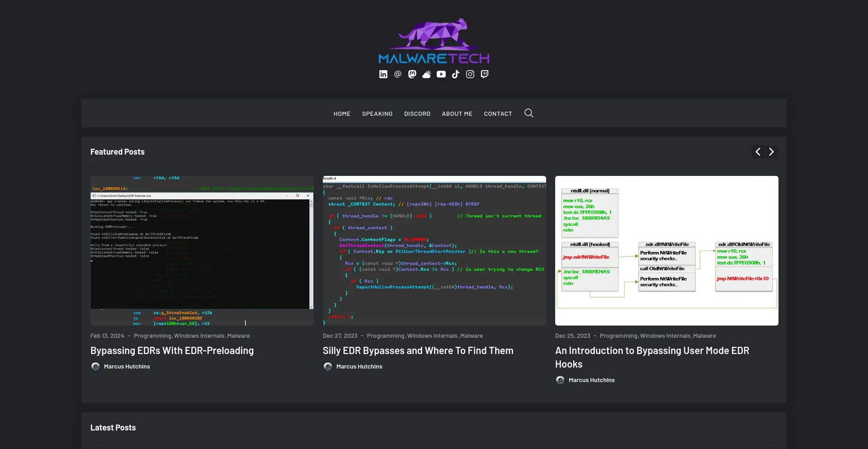Click Programming category under Dec 25 post
Screen dimensions: 868x449
(x=618, y=336)
